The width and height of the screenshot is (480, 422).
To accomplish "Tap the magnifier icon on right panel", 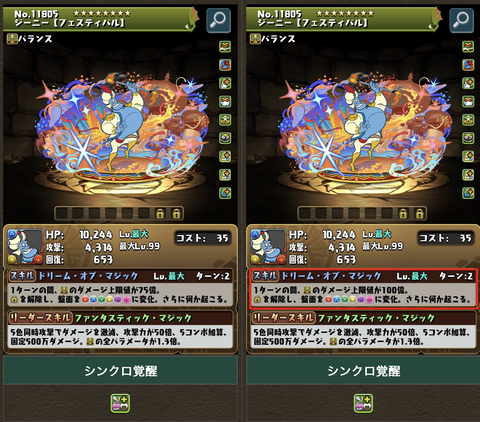I will [461, 20].
